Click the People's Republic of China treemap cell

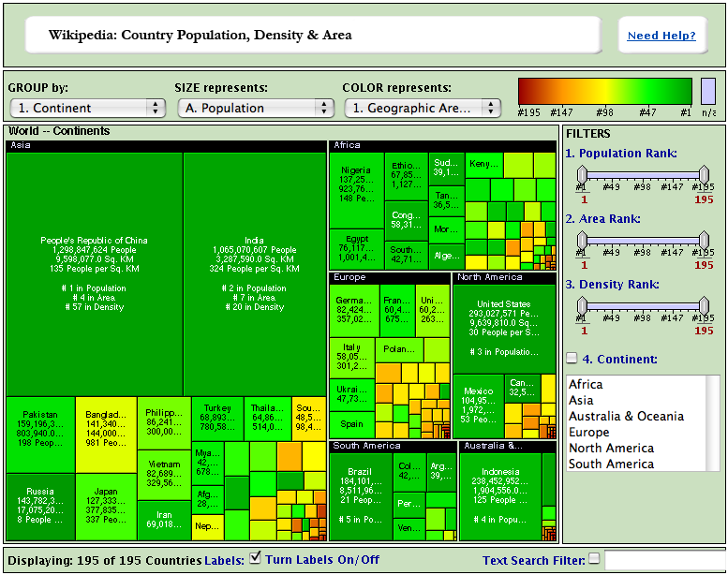coord(94,273)
